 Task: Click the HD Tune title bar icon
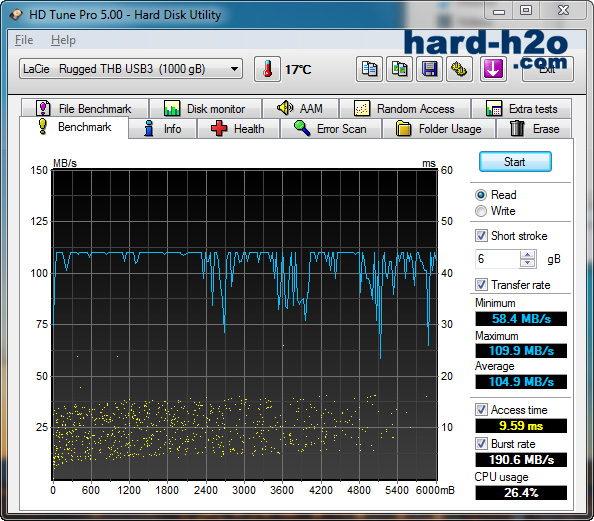pyautogui.click(x=16, y=15)
